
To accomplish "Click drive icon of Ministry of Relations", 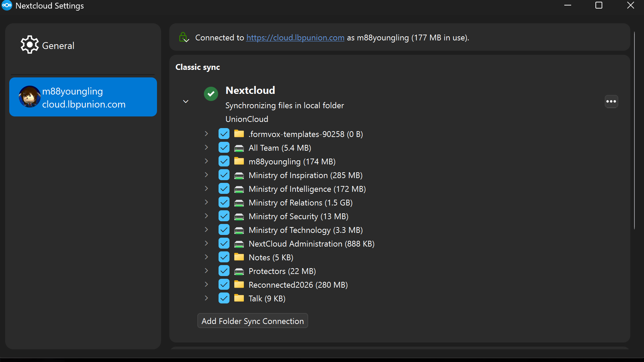I will point(239,203).
